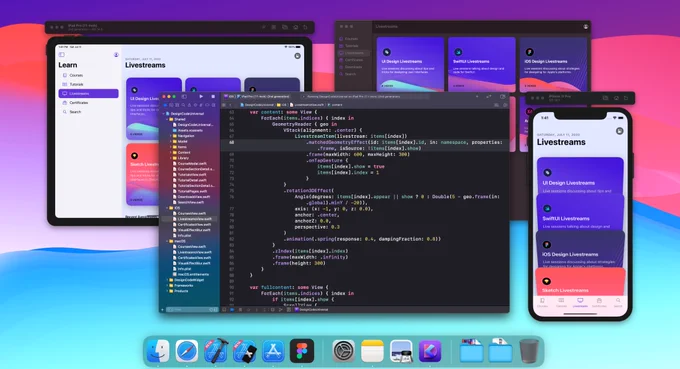Select Certificates in iPad sidebar
The image size is (680, 369).
[88, 103]
